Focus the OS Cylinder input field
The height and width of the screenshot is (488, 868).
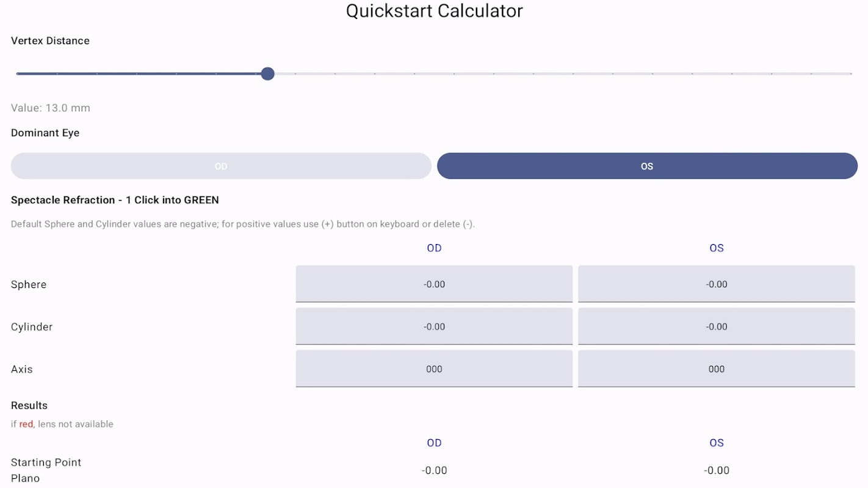[716, 326]
